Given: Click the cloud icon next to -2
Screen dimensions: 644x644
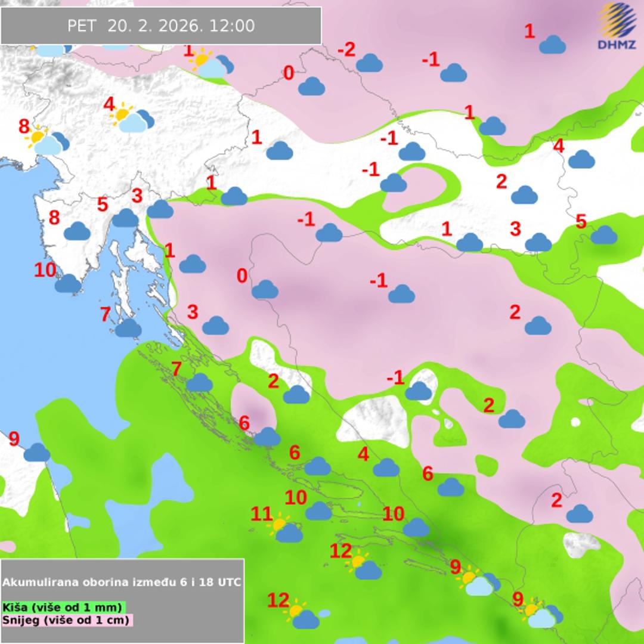Looking at the screenshot, I should [x=369, y=63].
